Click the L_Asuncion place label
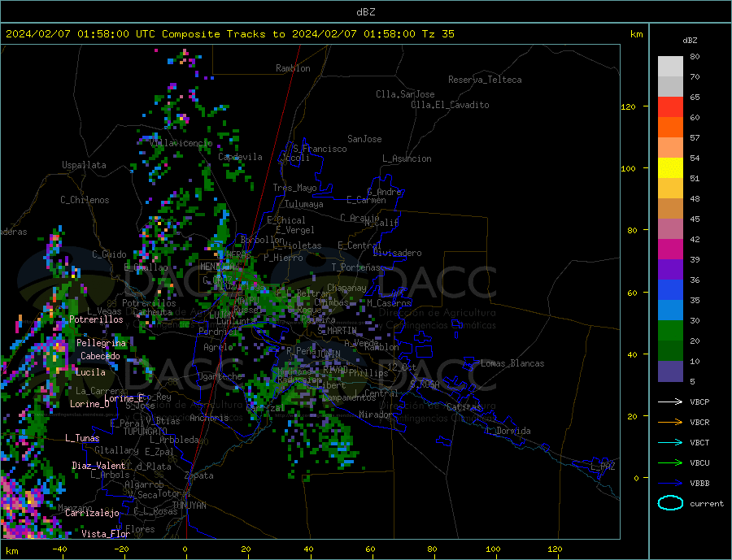Screen dimensions: 732x560 pos(407,158)
